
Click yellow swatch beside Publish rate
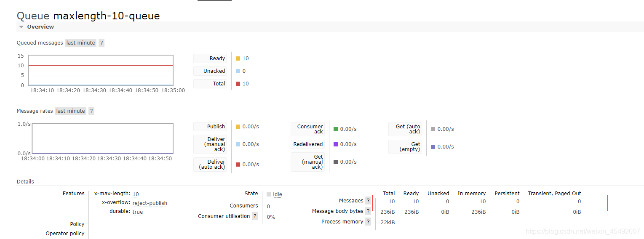[238, 127]
